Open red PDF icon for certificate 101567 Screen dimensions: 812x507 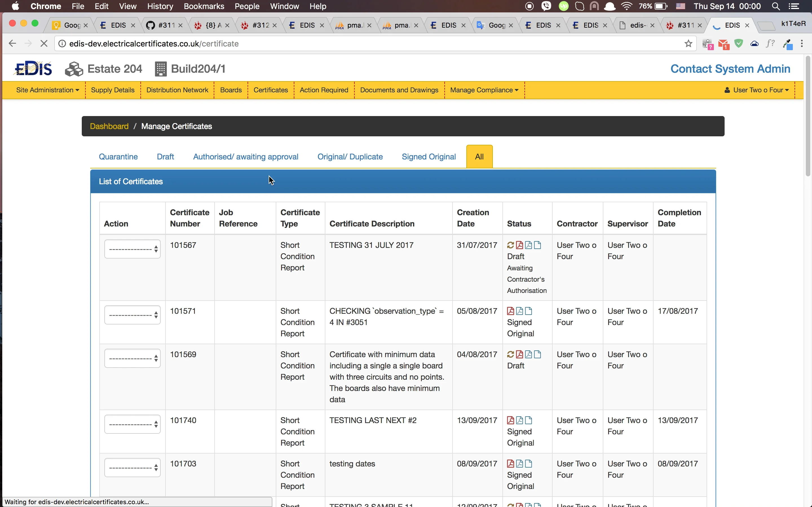tap(519, 245)
